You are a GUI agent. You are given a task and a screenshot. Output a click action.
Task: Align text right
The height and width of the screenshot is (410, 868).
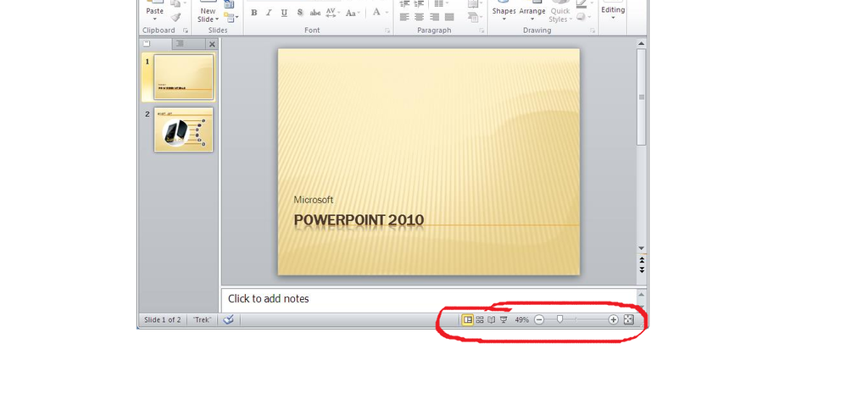pos(435,17)
